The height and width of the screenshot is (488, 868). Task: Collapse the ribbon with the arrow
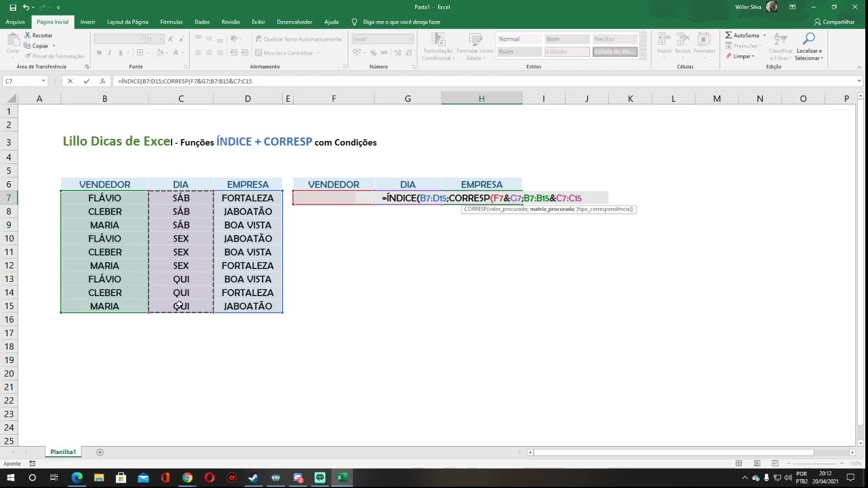pos(859,66)
